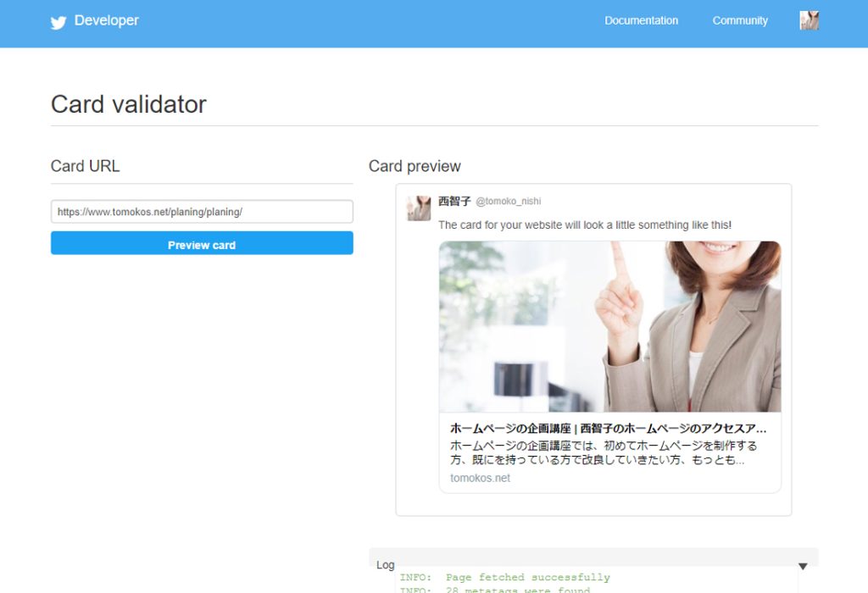Viewport: 868px width, 593px height.
Task: Click the @tomoko_nishi handle
Action: tap(509, 202)
